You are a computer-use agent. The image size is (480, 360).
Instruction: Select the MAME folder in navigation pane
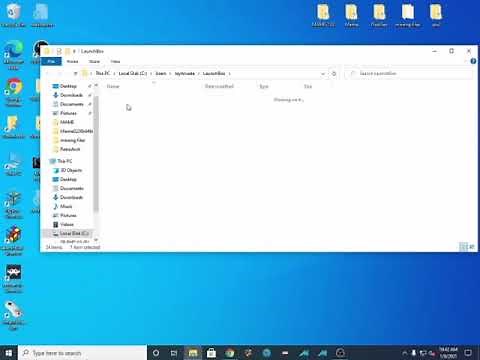(x=67, y=122)
